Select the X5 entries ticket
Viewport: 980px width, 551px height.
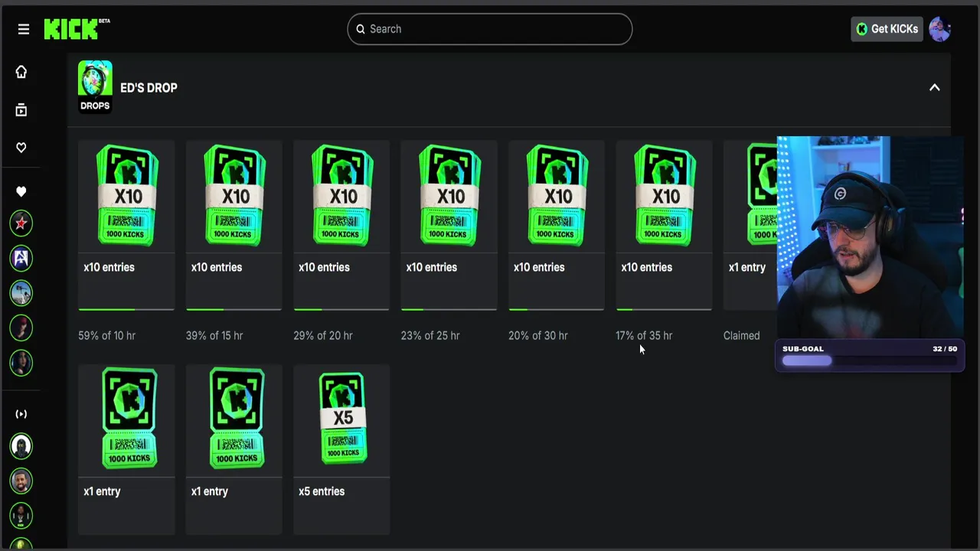coord(342,419)
